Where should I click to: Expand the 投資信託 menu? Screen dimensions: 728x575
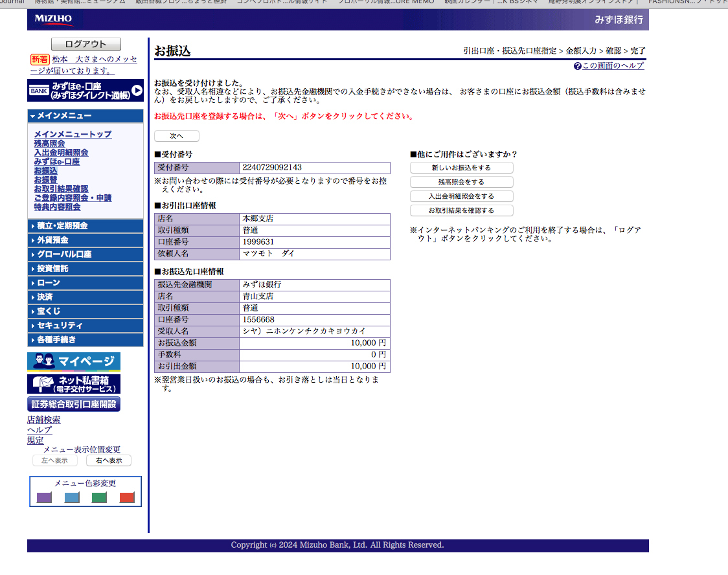click(x=85, y=269)
